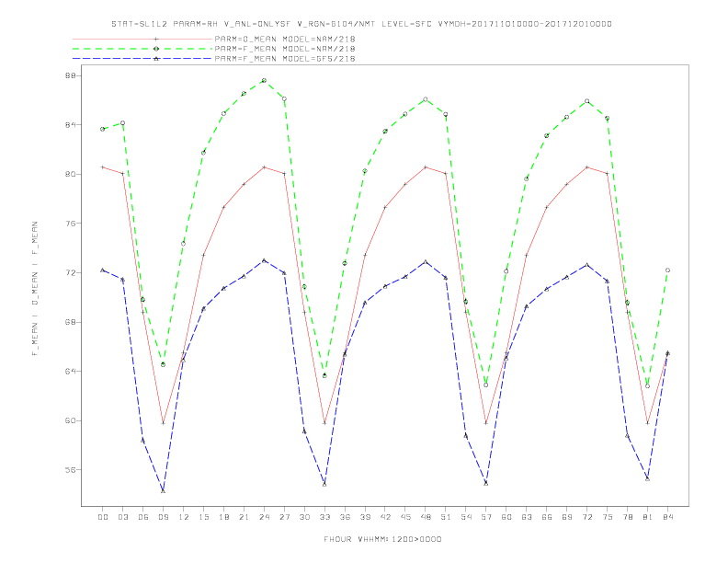Click y-axis tick label 64
The image size is (728, 563).
tap(71, 371)
